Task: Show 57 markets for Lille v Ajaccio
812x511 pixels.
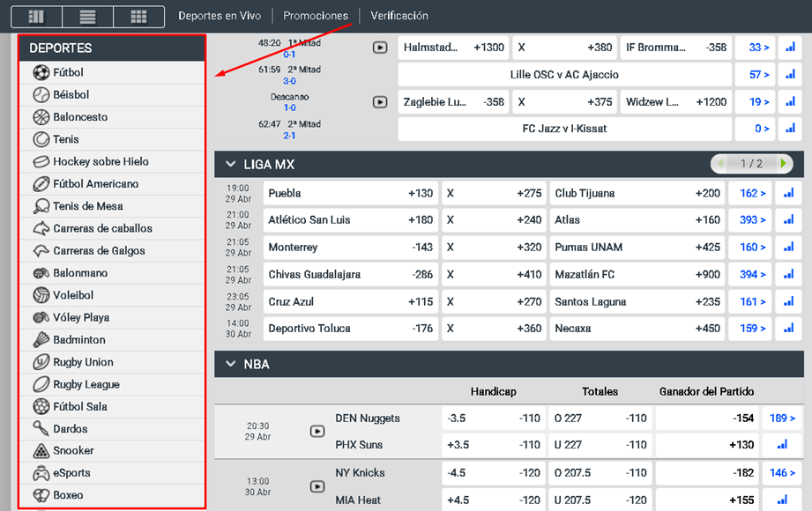Action: click(x=755, y=75)
